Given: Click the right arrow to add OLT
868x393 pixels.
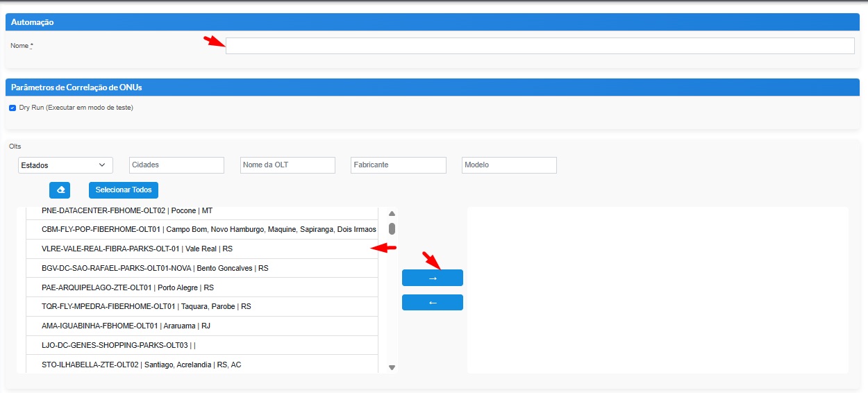Looking at the screenshot, I should (x=432, y=278).
